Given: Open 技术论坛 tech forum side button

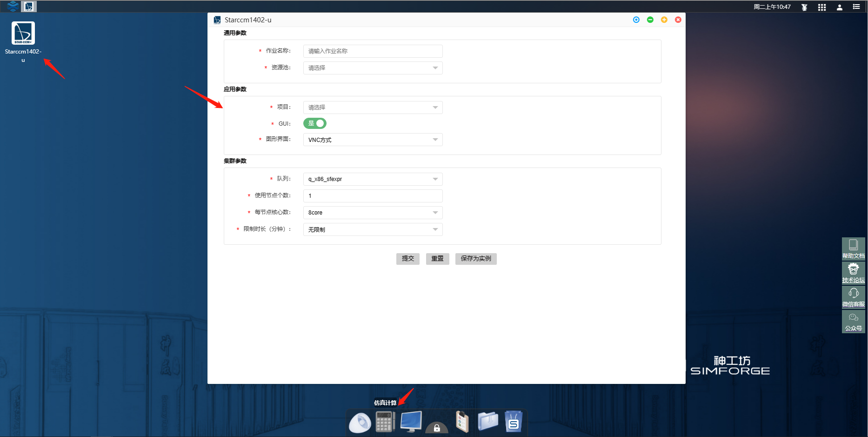Looking at the screenshot, I should tap(854, 273).
